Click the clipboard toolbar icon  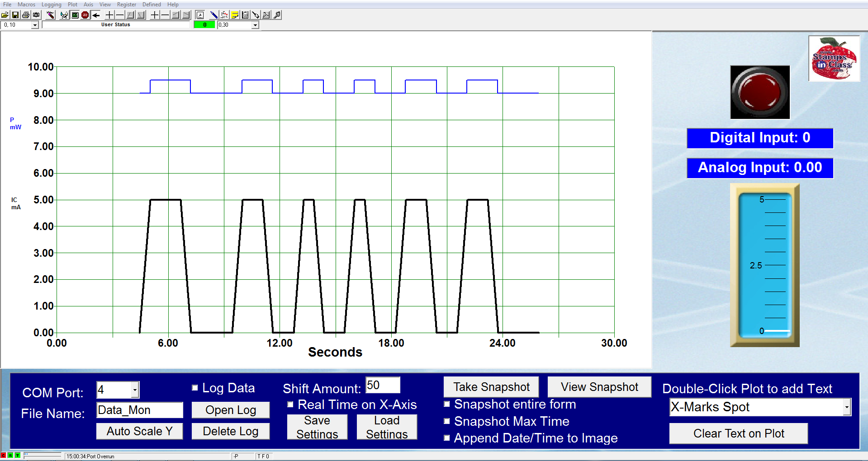(245, 15)
